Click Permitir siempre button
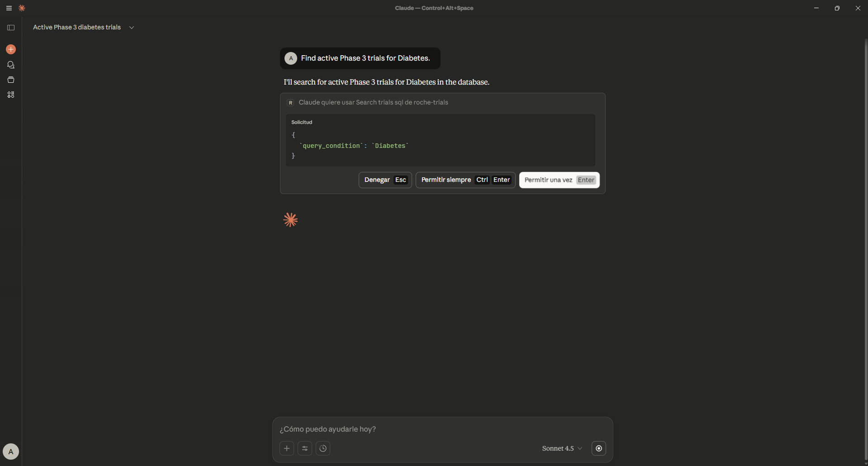This screenshot has height=466, width=868. (x=465, y=180)
